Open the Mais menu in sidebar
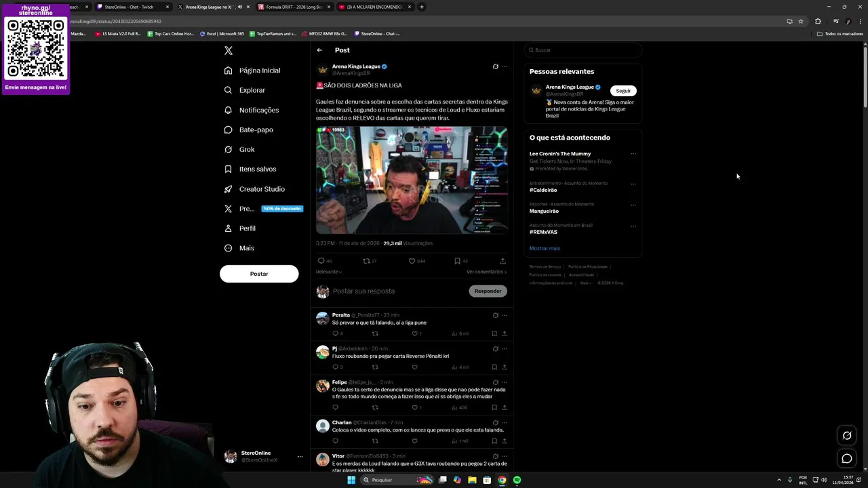The height and width of the screenshot is (488, 868). (x=239, y=248)
